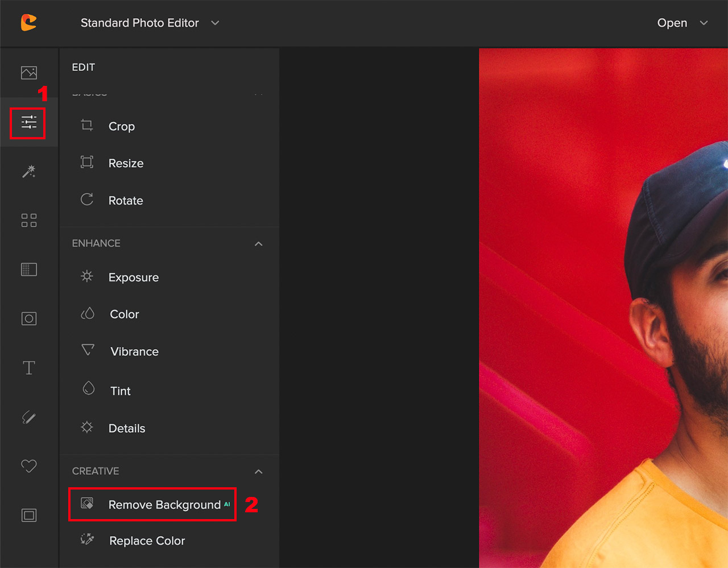Viewport: 728px width, 568px height.
Task: Select the Text tool icon
Action: pos(28,367)
